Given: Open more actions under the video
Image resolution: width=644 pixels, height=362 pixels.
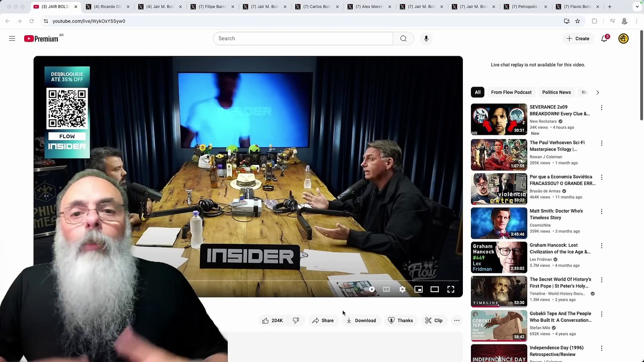Looking at the screenshot, I should 457,321.
